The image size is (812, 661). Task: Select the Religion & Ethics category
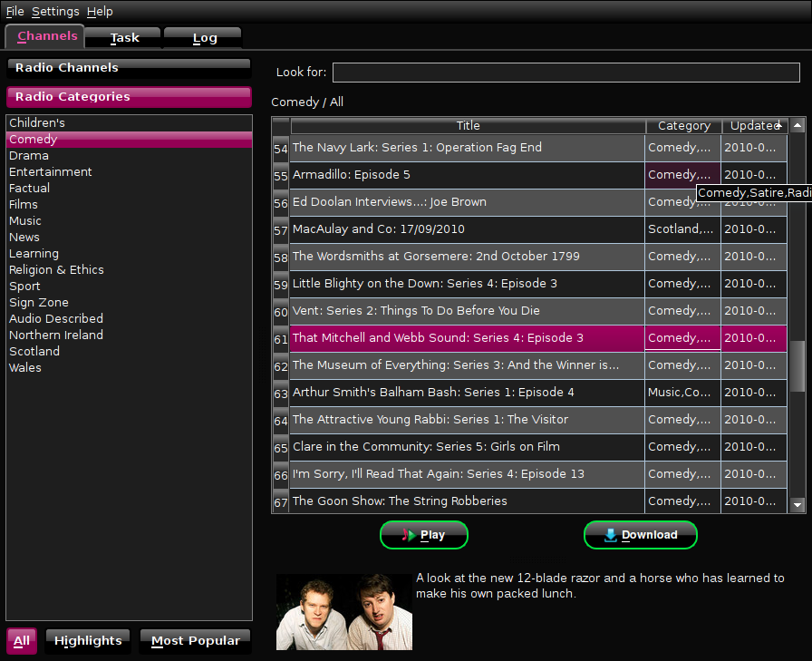[x=129, y=270]
